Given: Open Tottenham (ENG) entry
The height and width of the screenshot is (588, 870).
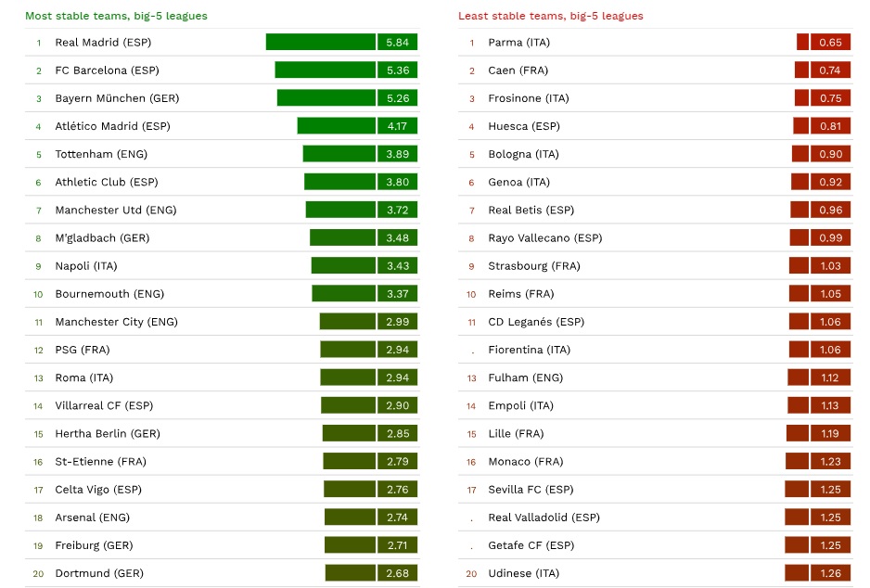Looking at the screenshot, I should point(101,154).
